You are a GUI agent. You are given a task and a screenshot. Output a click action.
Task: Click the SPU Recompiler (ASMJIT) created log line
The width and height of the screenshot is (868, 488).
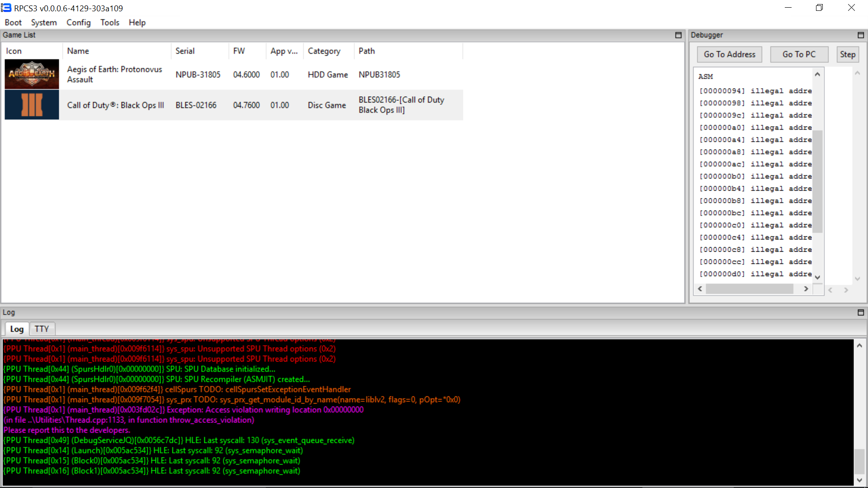click(156, 380)
